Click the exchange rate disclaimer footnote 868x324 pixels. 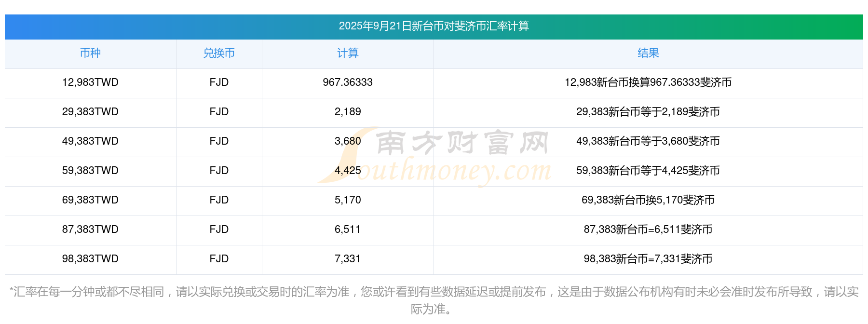[x=434, y=300]
